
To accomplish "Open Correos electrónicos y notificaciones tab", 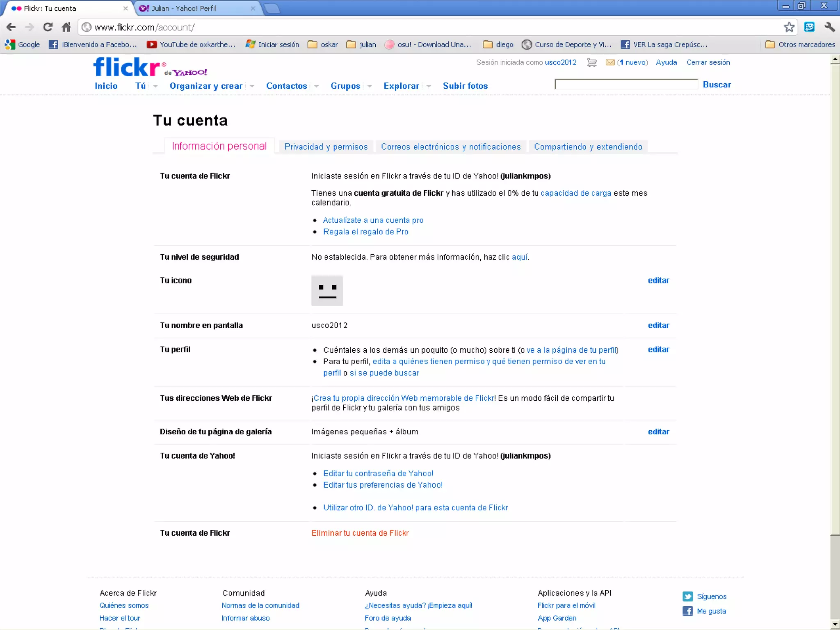I will (451, 147).
